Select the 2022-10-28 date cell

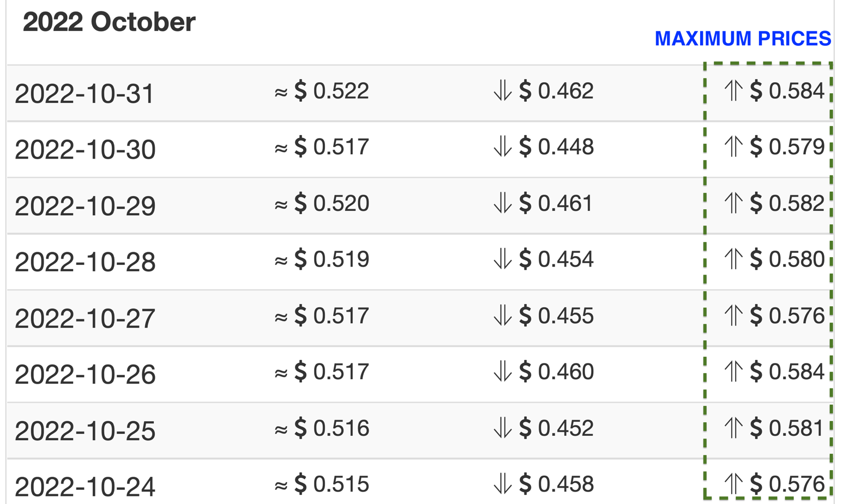coord(85,262)
